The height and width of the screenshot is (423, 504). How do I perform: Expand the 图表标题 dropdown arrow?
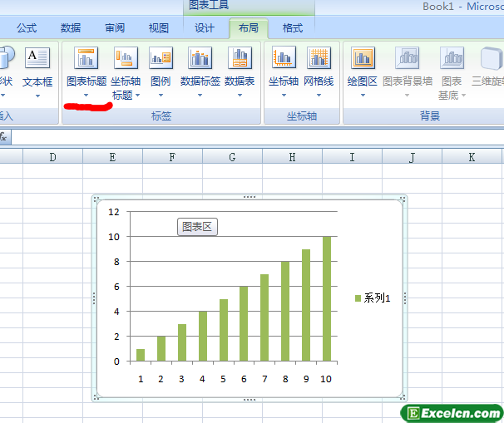(x=86, y=96)
